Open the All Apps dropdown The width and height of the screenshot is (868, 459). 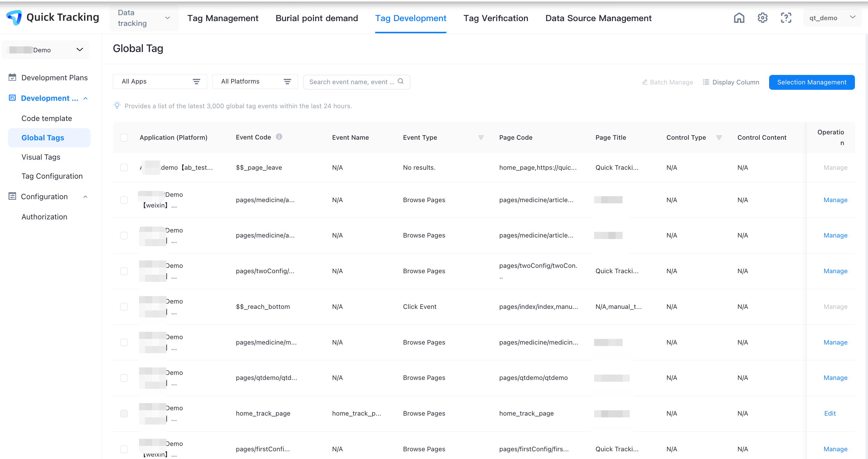(160, 81)
